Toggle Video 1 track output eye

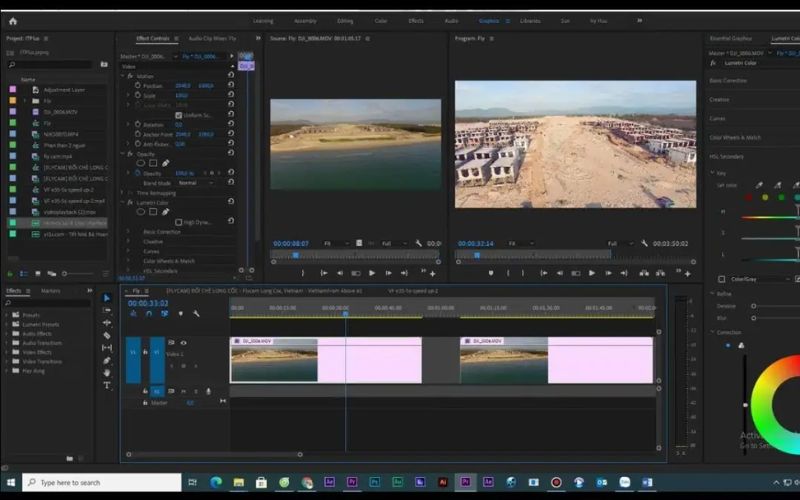pos(183,343)
